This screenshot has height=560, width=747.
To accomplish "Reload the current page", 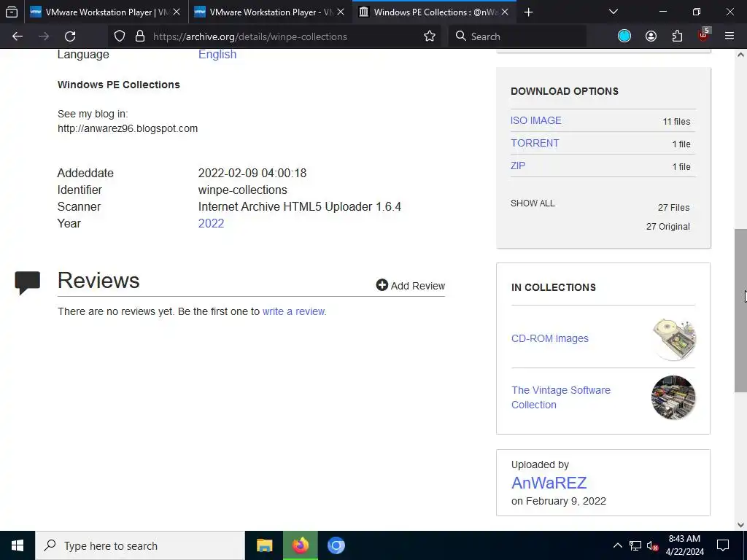I will pyautogui.click(x=70, y=36).
